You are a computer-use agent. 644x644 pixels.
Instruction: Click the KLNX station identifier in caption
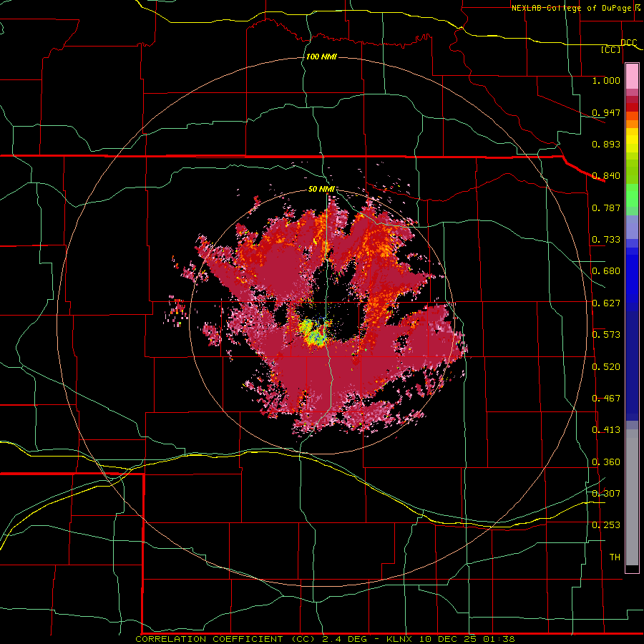(401, 639)
